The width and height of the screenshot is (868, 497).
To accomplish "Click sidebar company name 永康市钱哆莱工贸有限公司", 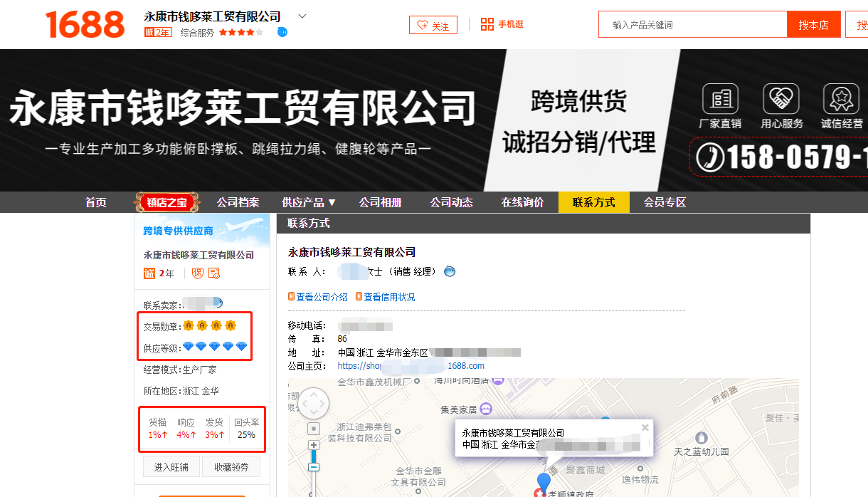I will point(199,255).
